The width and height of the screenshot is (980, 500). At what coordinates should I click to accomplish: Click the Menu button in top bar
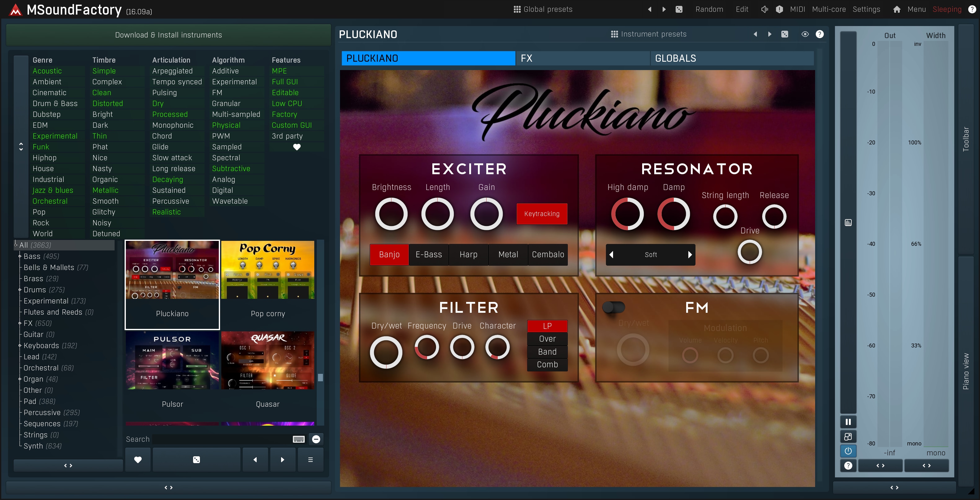(916, 9)
